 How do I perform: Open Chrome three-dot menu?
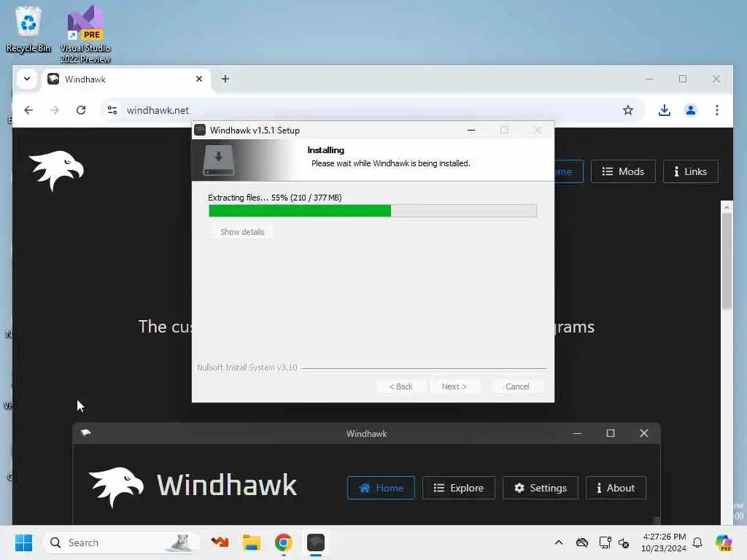(717, 110)
